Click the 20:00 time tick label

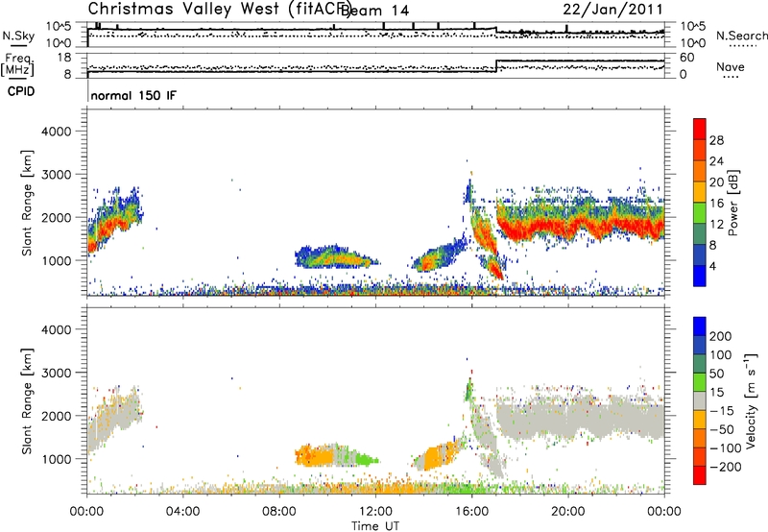(567, 512)
